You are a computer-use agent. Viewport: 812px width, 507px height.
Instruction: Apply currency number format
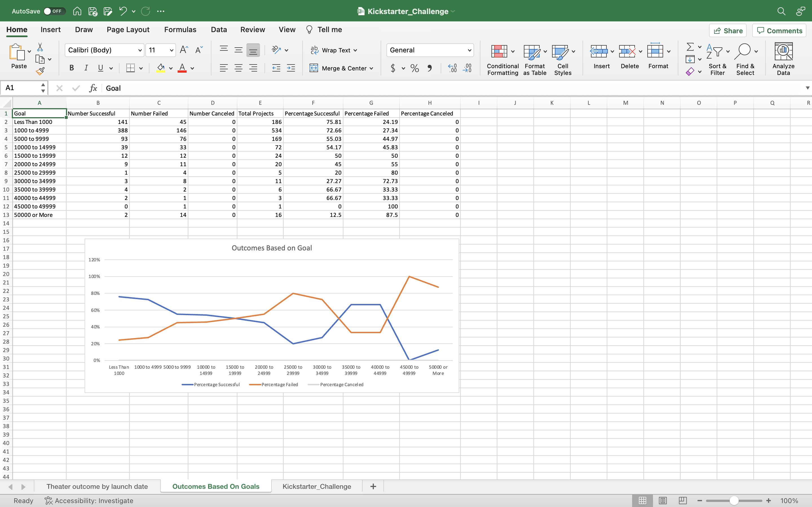393,68
